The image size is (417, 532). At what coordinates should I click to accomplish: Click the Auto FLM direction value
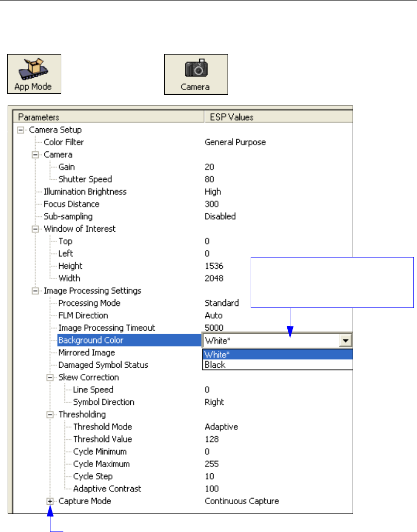(x=214, y=316)
